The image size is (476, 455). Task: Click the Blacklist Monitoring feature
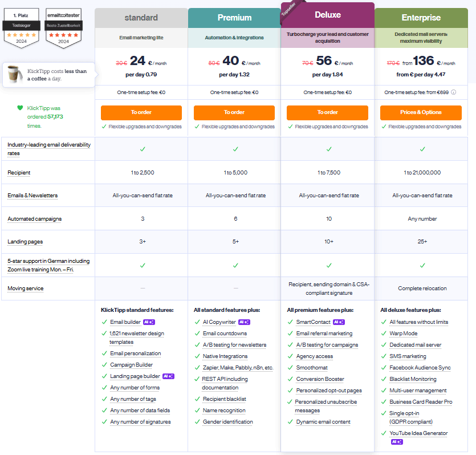click(413, 379)
